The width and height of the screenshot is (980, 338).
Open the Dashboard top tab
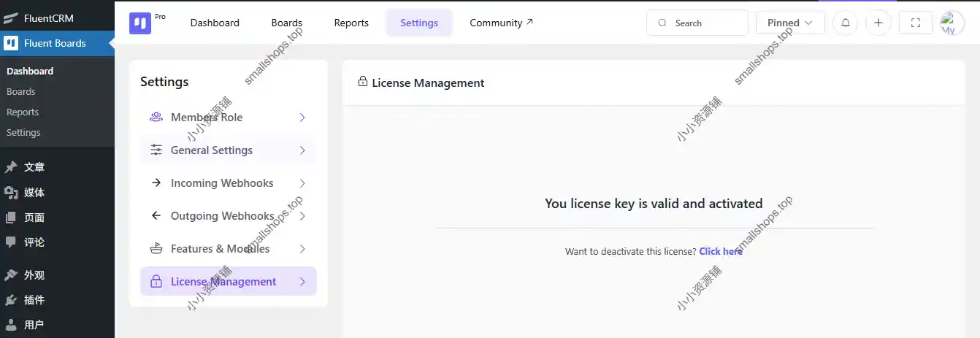[215, 23]
